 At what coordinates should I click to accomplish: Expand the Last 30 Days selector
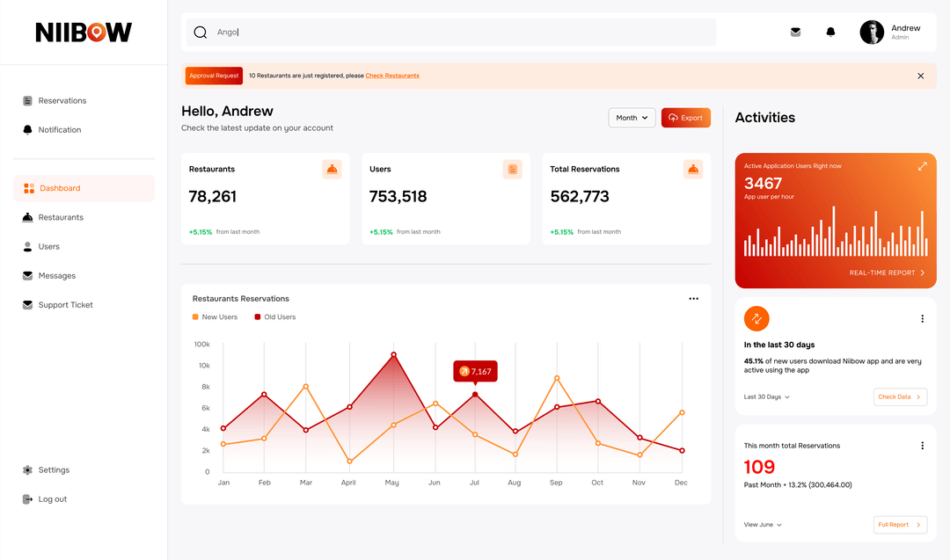[x=765, y=396]
